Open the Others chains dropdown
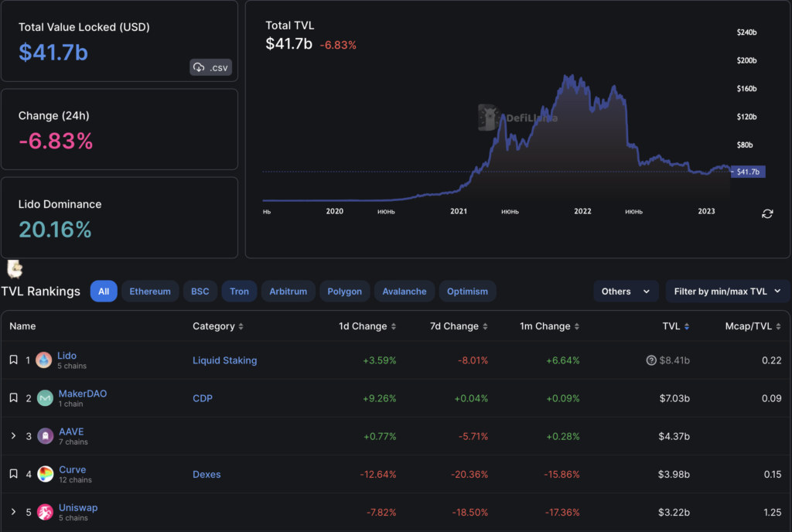 click(626, 292)
